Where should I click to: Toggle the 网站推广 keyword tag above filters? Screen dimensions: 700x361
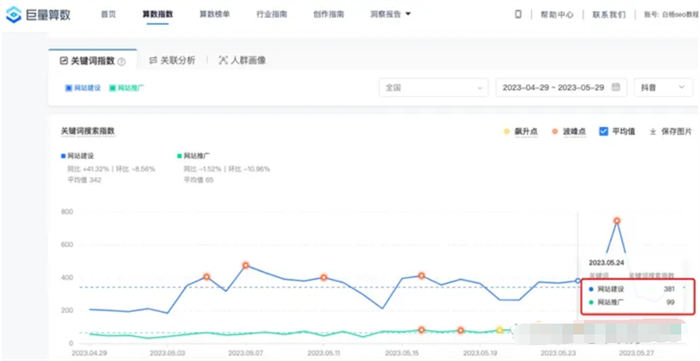[x=126, y=88]
